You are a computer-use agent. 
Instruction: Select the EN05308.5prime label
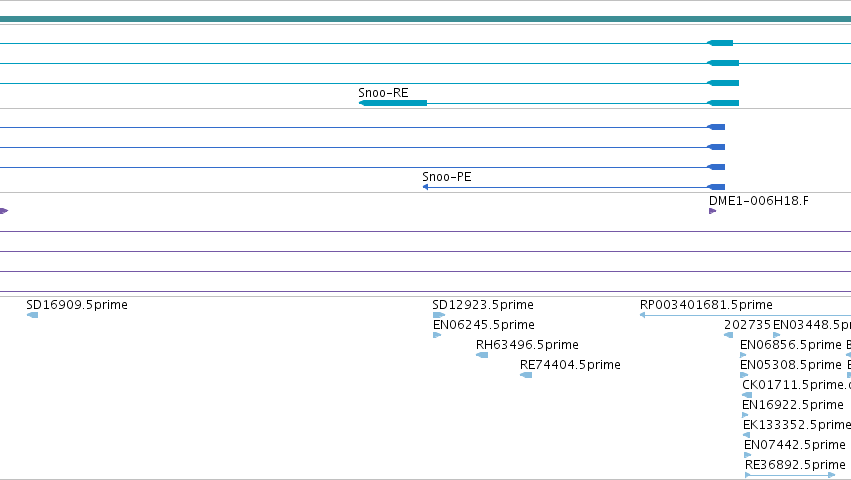(x=791, y=365)
